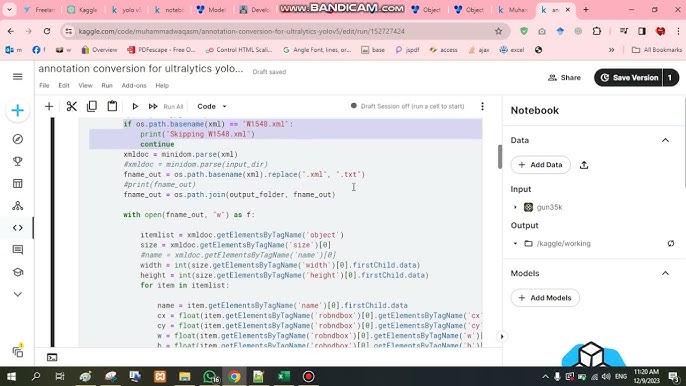
Task: Collapse the Data section chevron
Action: click(665, 140)
